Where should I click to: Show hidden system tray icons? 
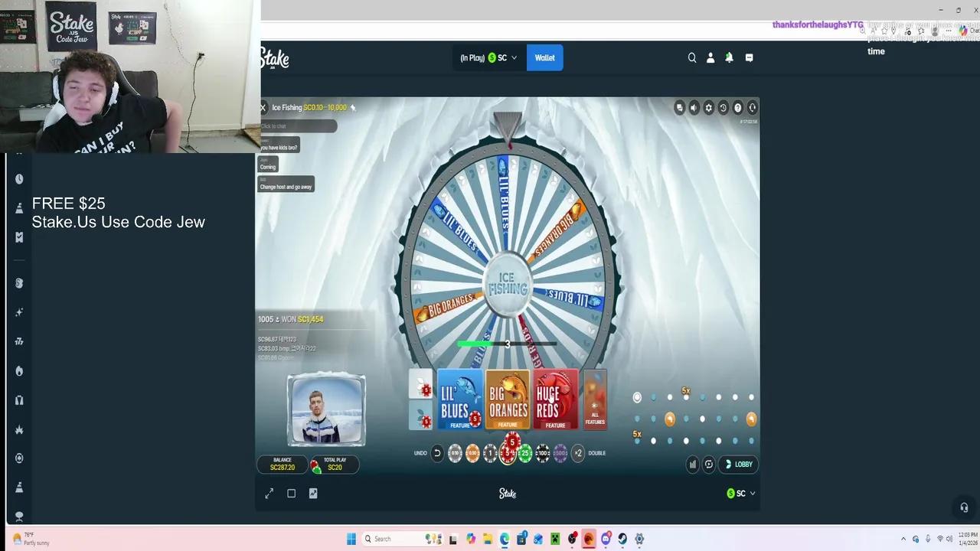click(x=903, y=539)
